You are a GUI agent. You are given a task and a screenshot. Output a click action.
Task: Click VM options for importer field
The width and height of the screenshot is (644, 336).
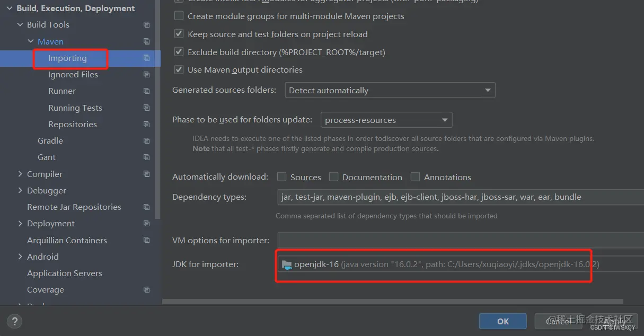pyautogui.click(x=460, y=240)
